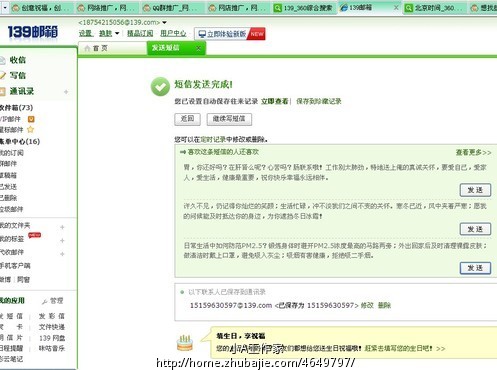
Task: Open 已删除 deleted folder
Action: click(x=8, y=198)
